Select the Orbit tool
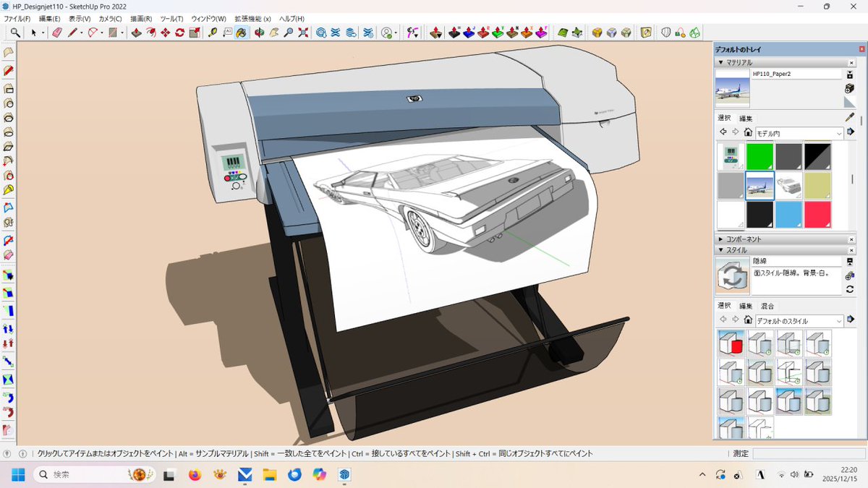868x488 pixels. tap(260, 32)
